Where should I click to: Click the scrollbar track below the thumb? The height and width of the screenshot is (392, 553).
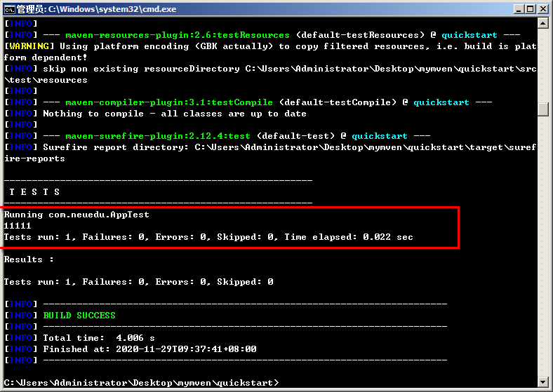coord(543,247)
